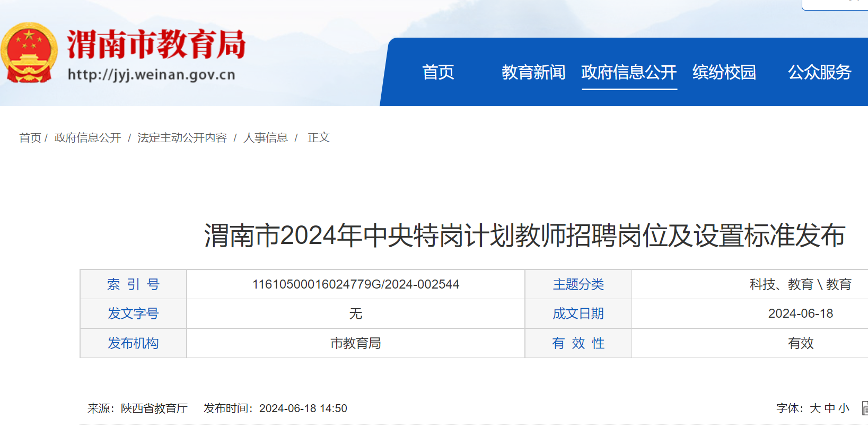Click the site URL http://jyj.weinan.gov.cn
Screen dimensions: 868x427
click(152, 75)
